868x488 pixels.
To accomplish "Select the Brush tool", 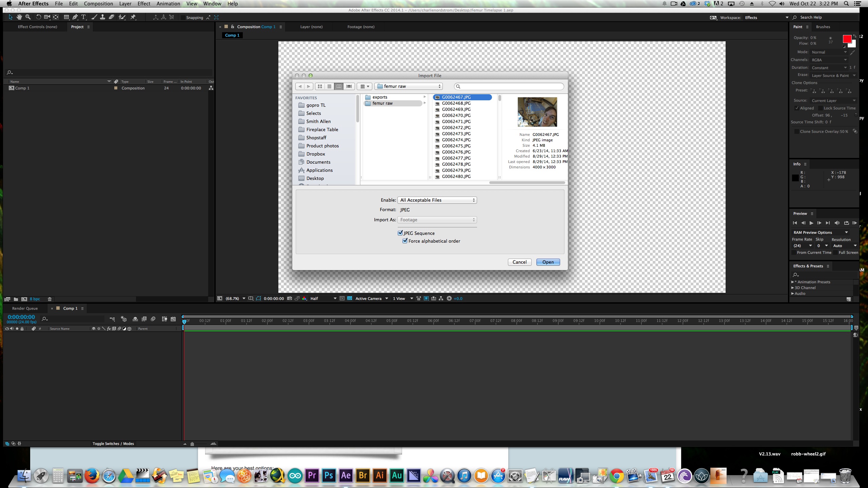I will [x=94, y=17].
